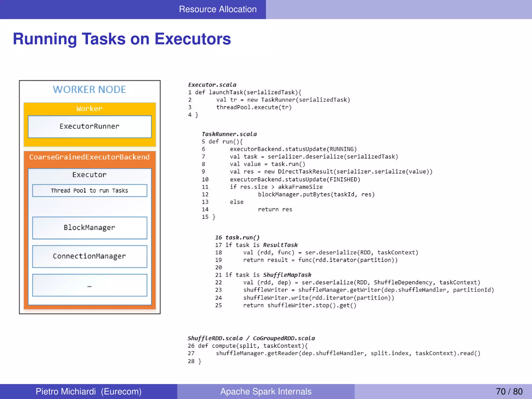Click the threadPool.execute(tr) code line
Screen dimensions: 532x399
(254, 107)
